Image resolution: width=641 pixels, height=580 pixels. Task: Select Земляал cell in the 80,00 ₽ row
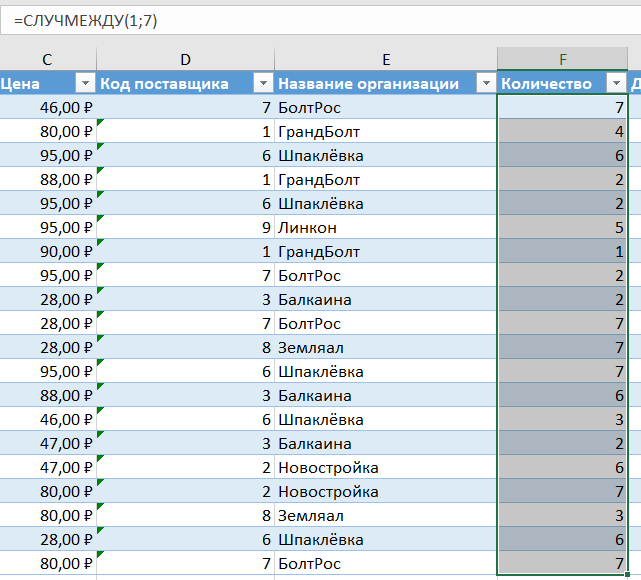386,516
